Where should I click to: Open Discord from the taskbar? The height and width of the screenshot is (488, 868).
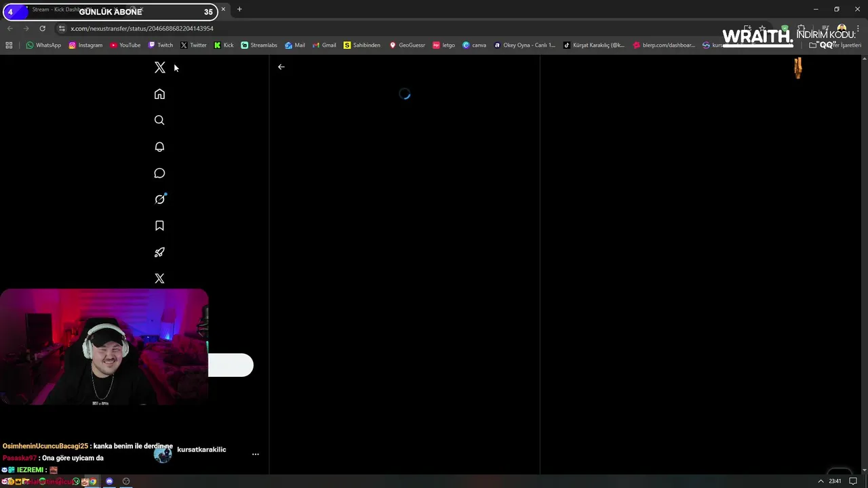(x=109, y=482)
